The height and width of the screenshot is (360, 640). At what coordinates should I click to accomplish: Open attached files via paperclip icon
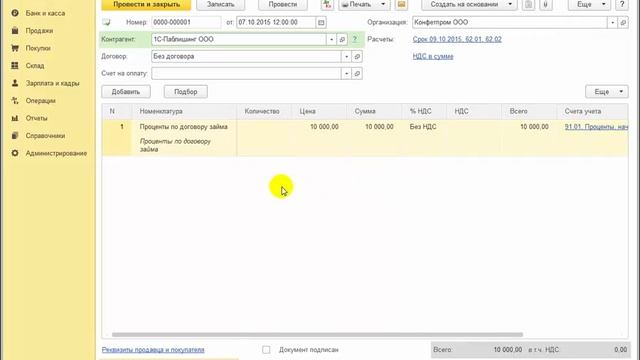tap(545, 4)
